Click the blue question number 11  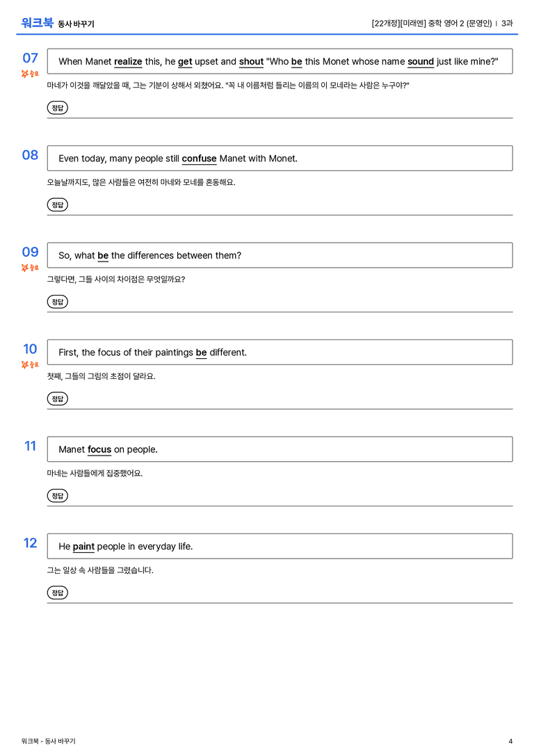pos(31,446)
